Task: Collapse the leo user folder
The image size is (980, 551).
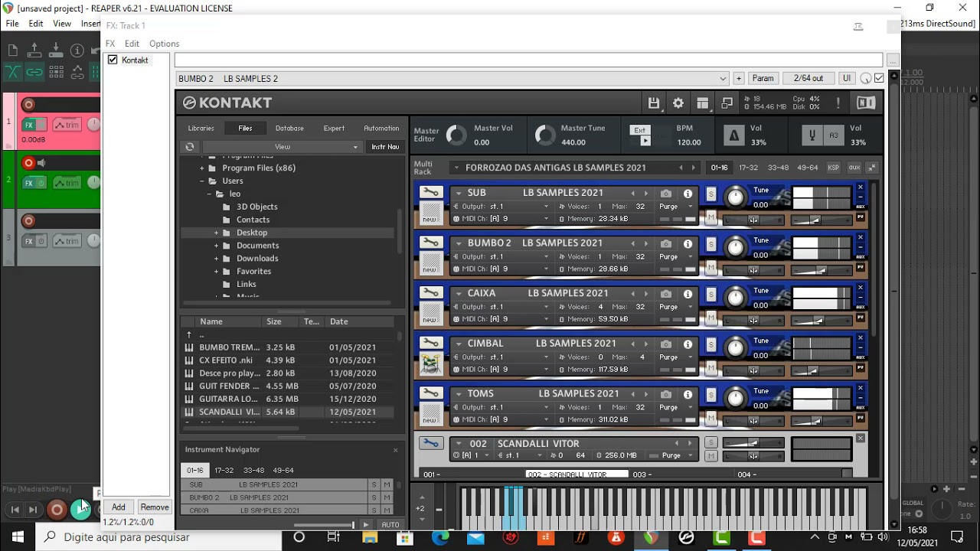Action: point(210,194)
